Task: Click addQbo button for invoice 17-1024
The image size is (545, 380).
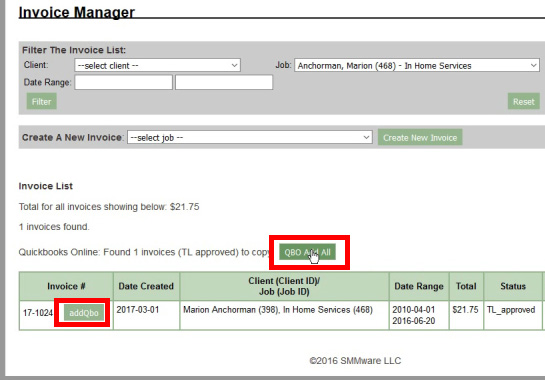Action: pos(84,313)
